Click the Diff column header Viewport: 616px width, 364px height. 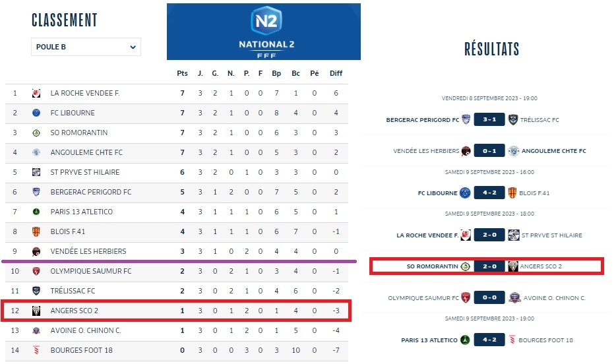pos(336,73)
